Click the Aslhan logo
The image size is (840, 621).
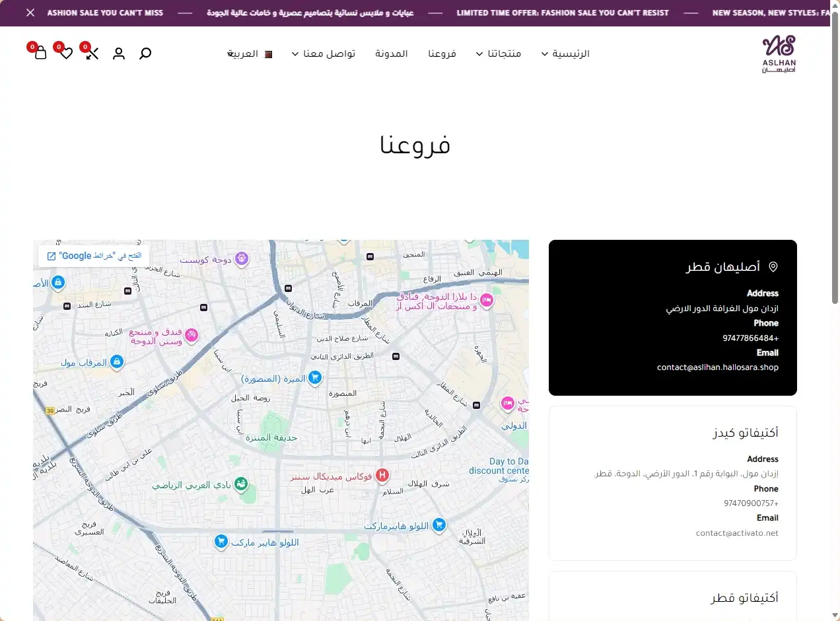pos(779,54)
